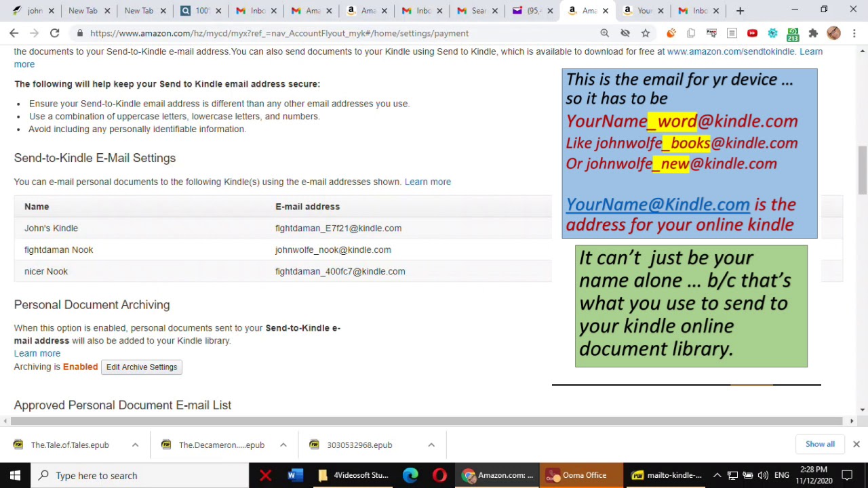
Task: Click the orange extension icon in toolbar
Action: [671, 33]
